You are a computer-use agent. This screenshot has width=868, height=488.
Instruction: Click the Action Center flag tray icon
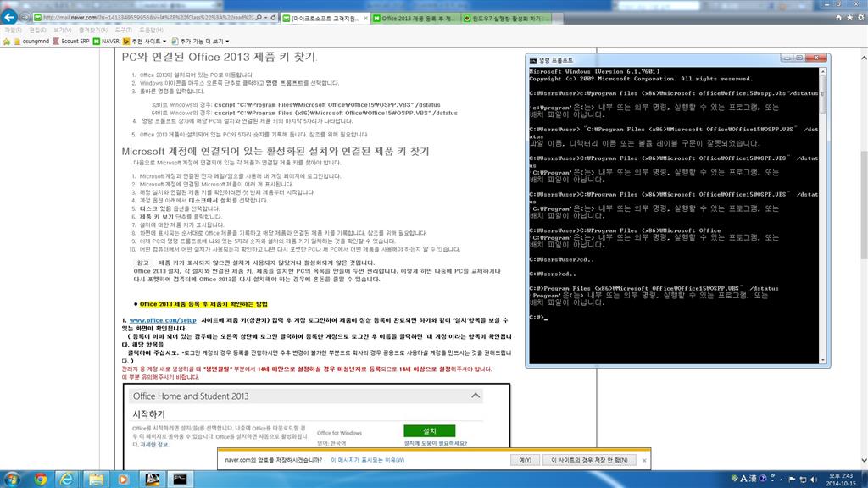pos(793,480)
